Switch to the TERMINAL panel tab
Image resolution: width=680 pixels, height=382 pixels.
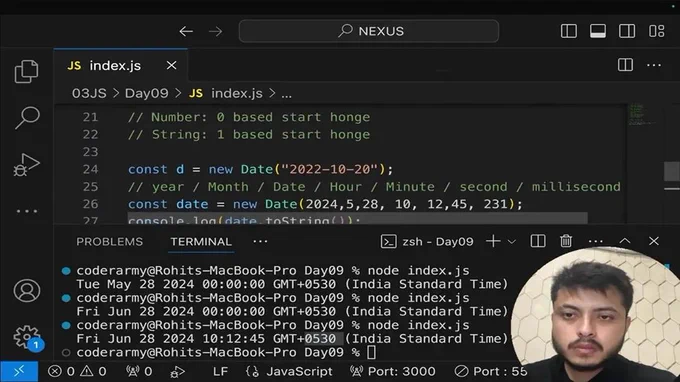[201, 242]
